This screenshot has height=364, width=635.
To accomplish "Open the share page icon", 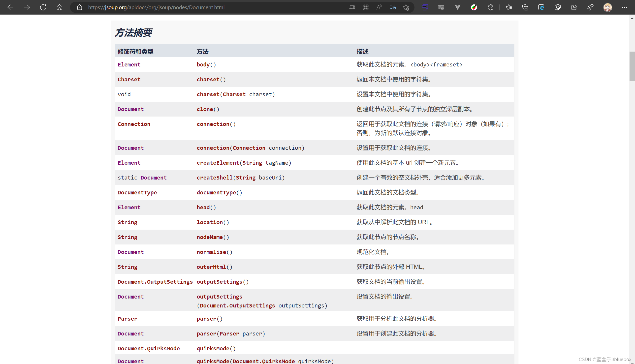I will (574, 7).
